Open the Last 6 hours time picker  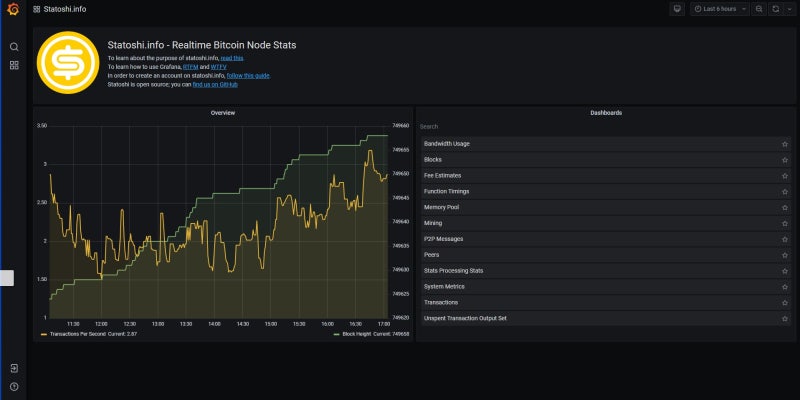click(720, 9)
